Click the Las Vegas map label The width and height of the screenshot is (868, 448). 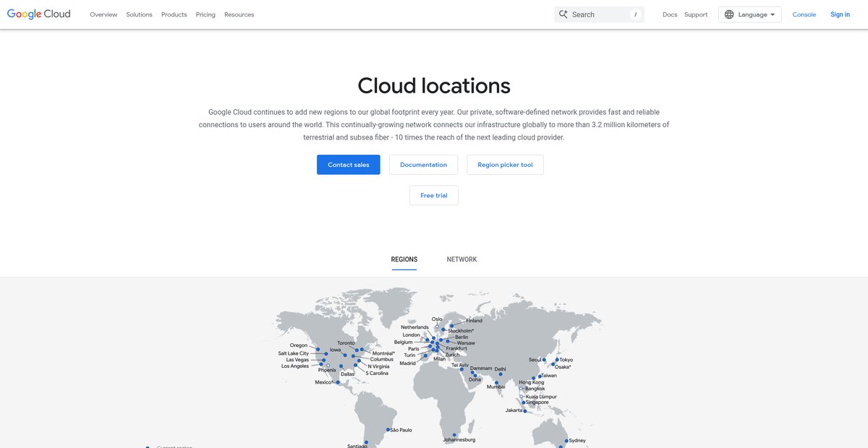point(297,360)
